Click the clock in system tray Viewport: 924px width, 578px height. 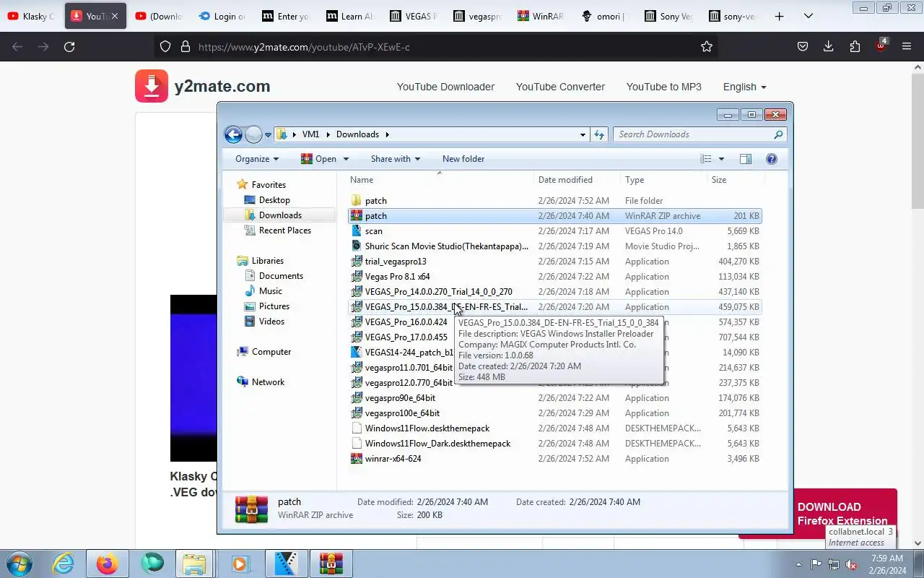(887, 564)
